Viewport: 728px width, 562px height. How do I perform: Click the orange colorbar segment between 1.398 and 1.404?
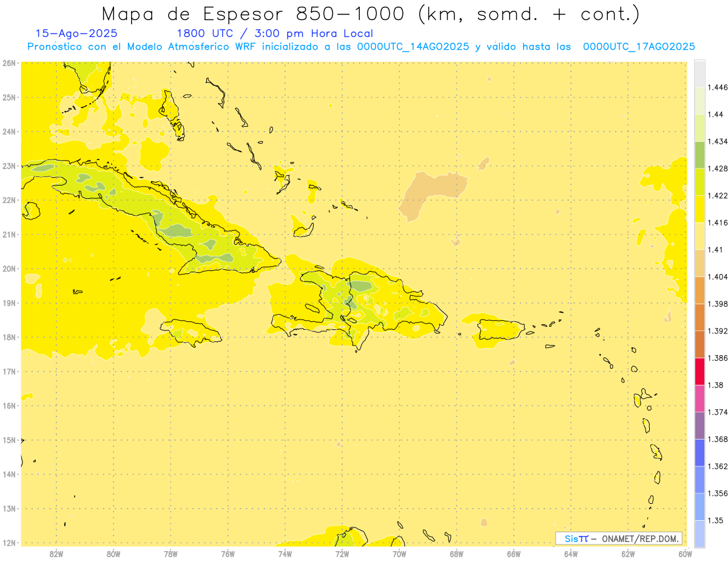(x=699, y=290)
